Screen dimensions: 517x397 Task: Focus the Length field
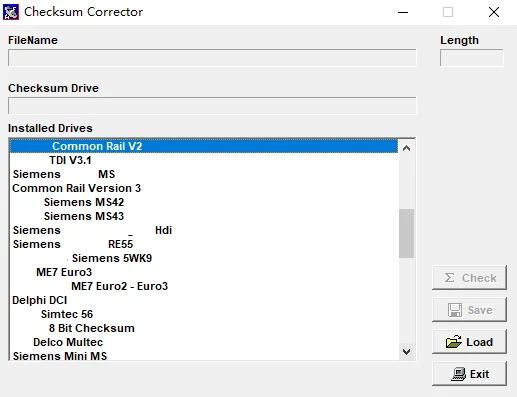(x=472, y=58)
